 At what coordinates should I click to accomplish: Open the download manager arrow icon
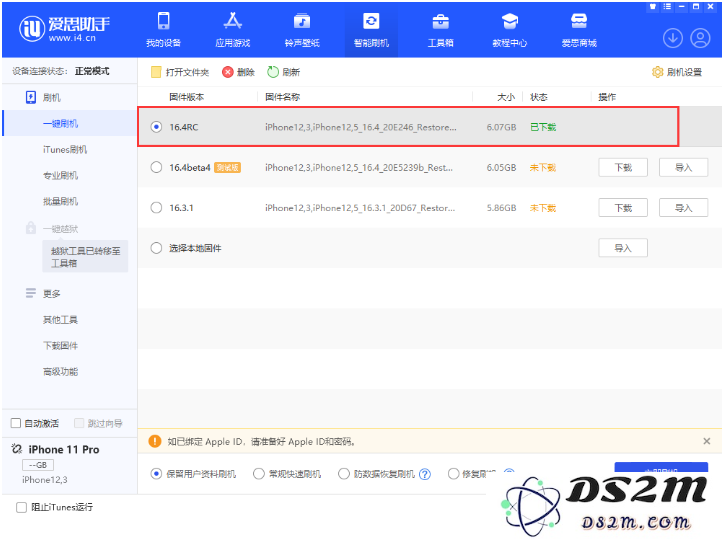coord(673,38)
